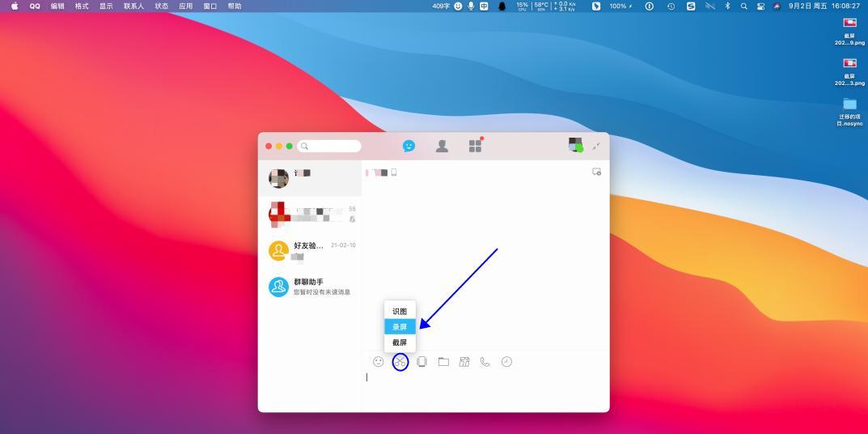Open the Apple menu
The width and height of the screenshot is (868, 434).
[x=15, y=6]
